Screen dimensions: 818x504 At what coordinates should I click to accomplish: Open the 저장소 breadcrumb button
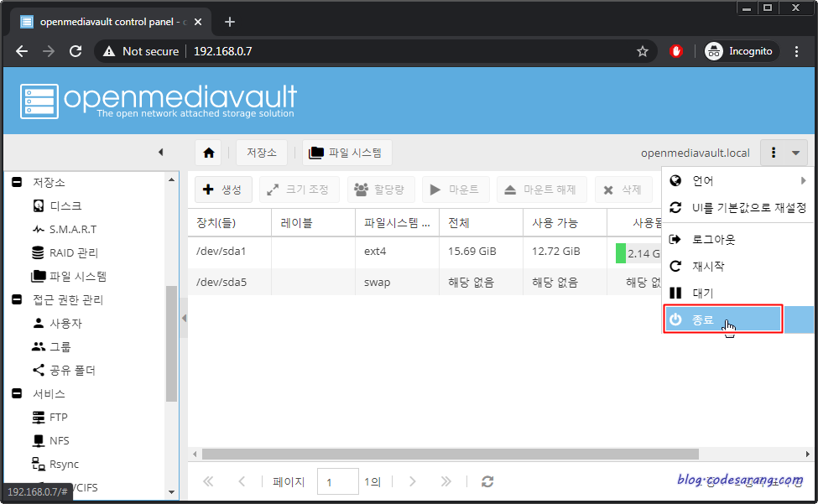[x=262, y=153]
